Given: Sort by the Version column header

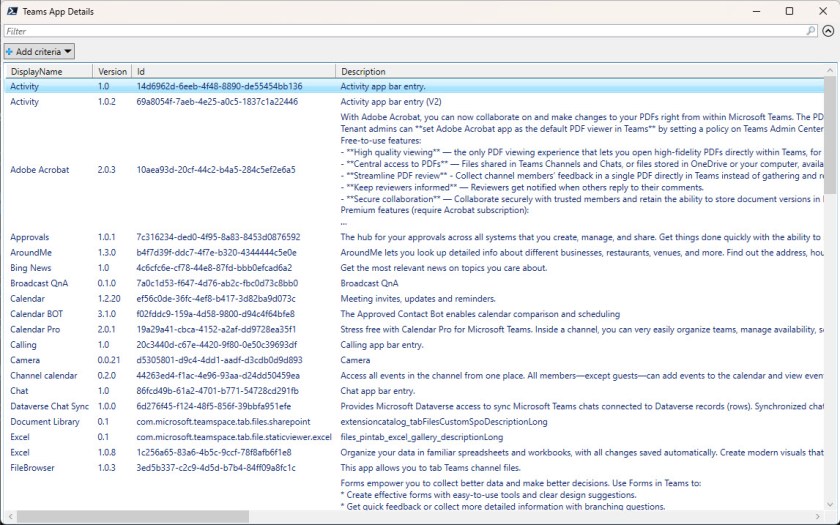Looking at the screenshot, I should 112,72.
